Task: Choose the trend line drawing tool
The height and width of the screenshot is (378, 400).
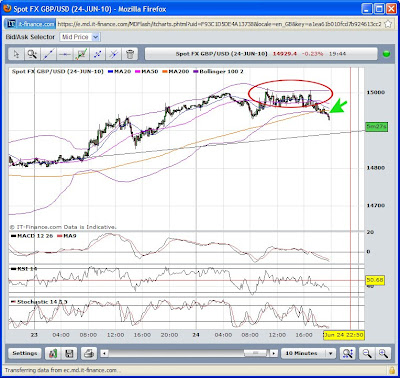Action: point(49,54)
